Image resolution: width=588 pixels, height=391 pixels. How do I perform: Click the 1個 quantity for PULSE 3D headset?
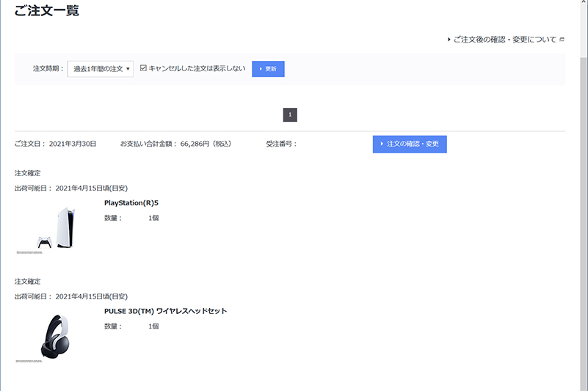tap(153, 326)
